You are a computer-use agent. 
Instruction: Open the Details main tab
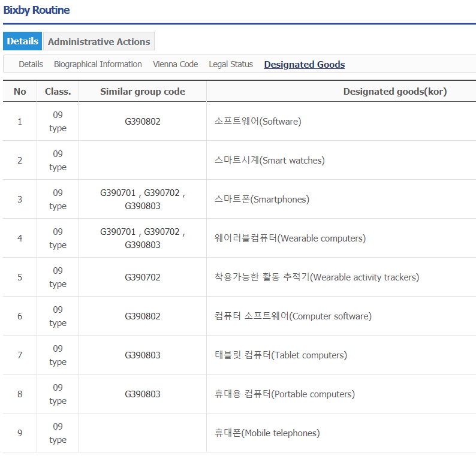pyautogui.click(x=22, y=41)
